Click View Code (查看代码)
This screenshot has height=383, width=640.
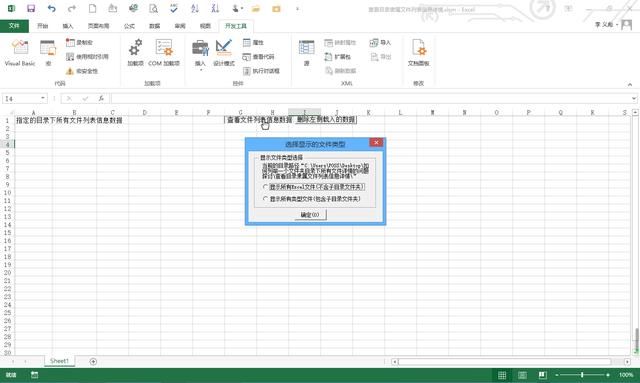259,57
